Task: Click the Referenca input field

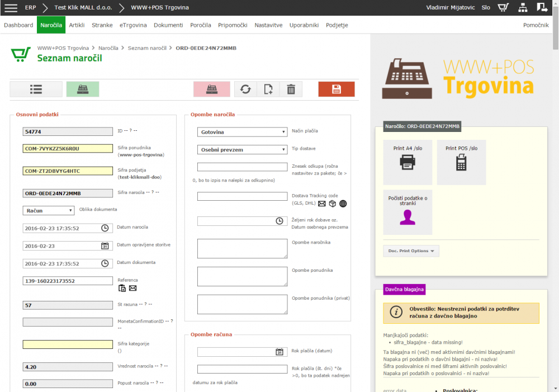Action: pyautogui.click(x=68, y=281)
